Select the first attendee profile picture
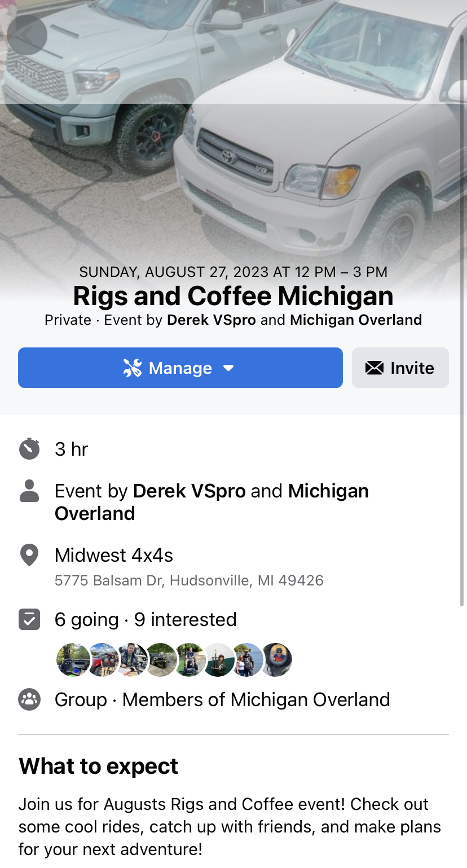The height and width of the screenshot is (868, 467). (73, 659)
